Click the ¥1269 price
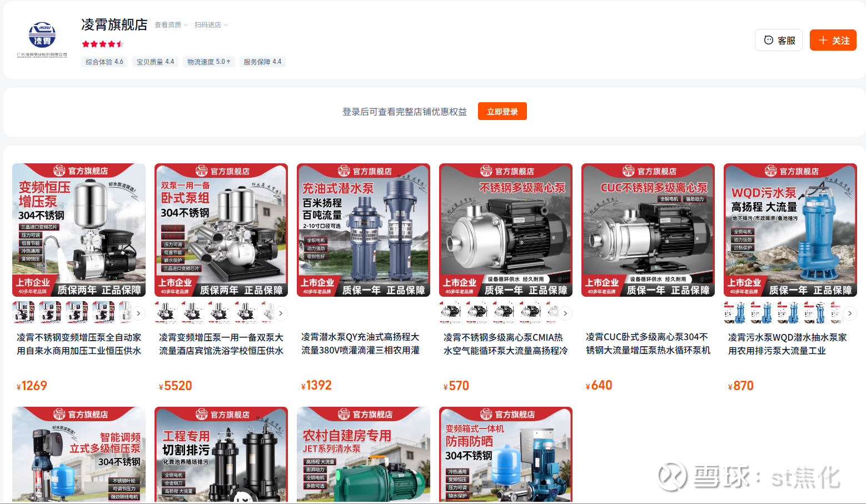The image size is (866, 504). click(32, 386)
